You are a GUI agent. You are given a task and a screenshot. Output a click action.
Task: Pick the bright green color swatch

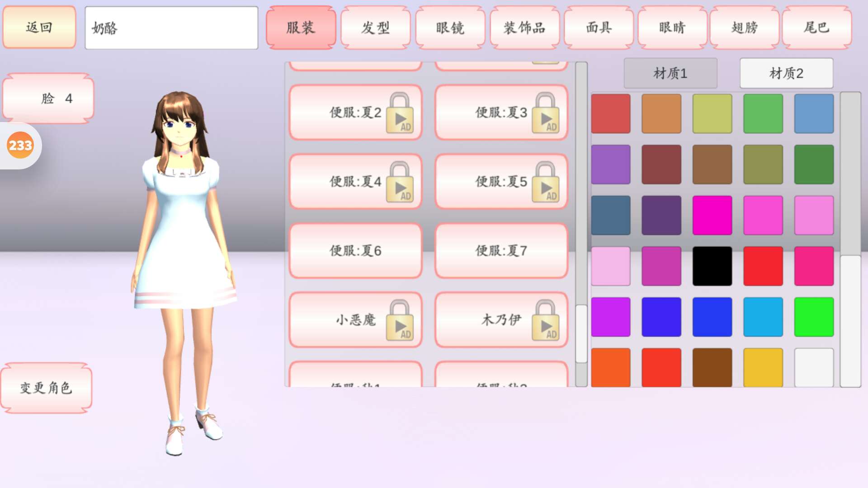814,317
